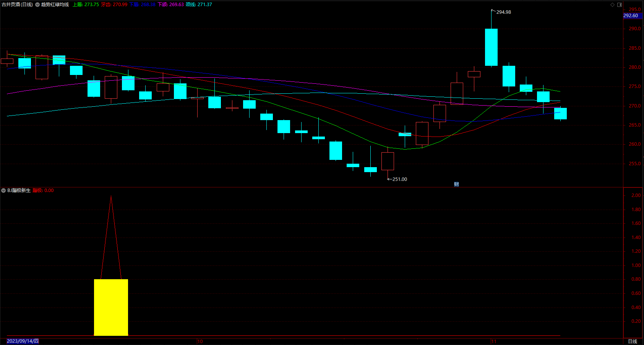Click the 294.98 high price annotation
This screenshot has height=345, width=644.
(x=504, y=12)
